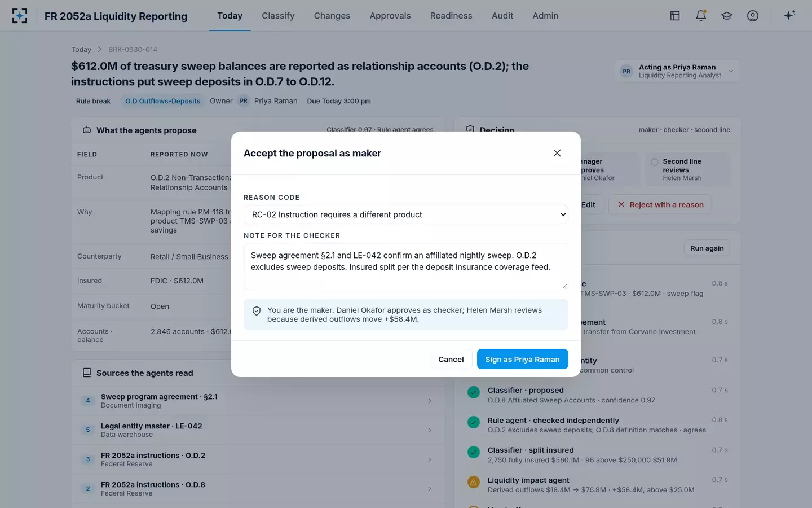
Task: Click the Rule break label
Action: pyautogui.click(x=93, y=101)
